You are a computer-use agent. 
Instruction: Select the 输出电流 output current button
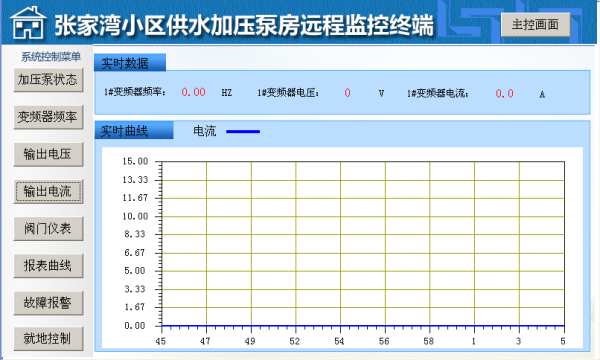48,191
